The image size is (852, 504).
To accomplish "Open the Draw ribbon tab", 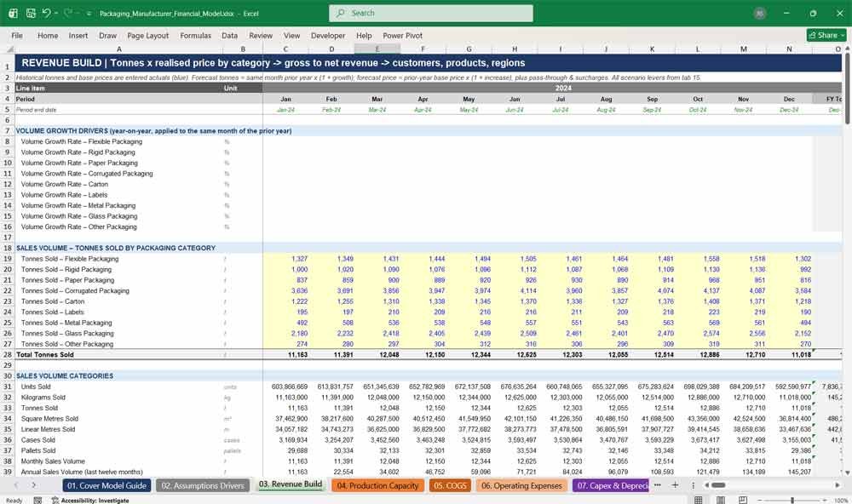I will (x=107, y=35).
